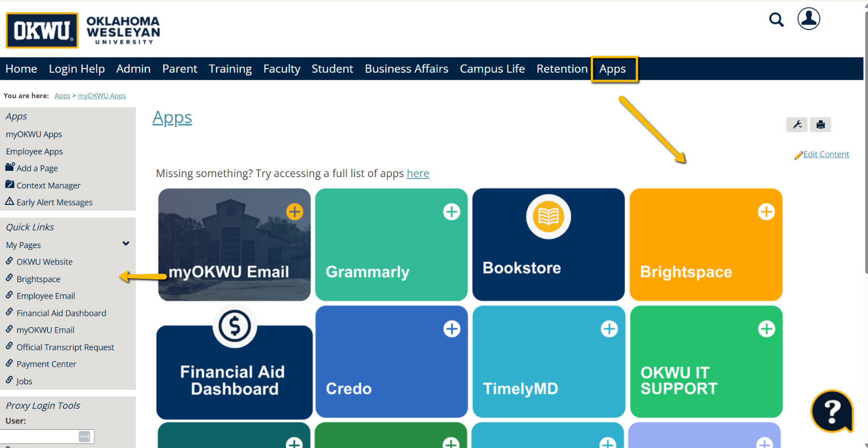This screenshot has width=868, height=448.
Task: Click the plus icon on TimelyMD tile
Action: [609, 329]
